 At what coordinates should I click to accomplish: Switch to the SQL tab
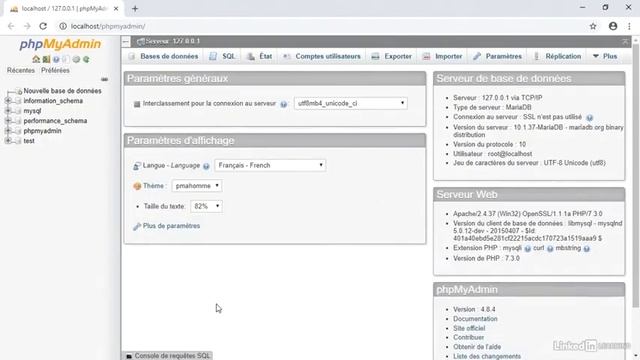coord(222,56)
